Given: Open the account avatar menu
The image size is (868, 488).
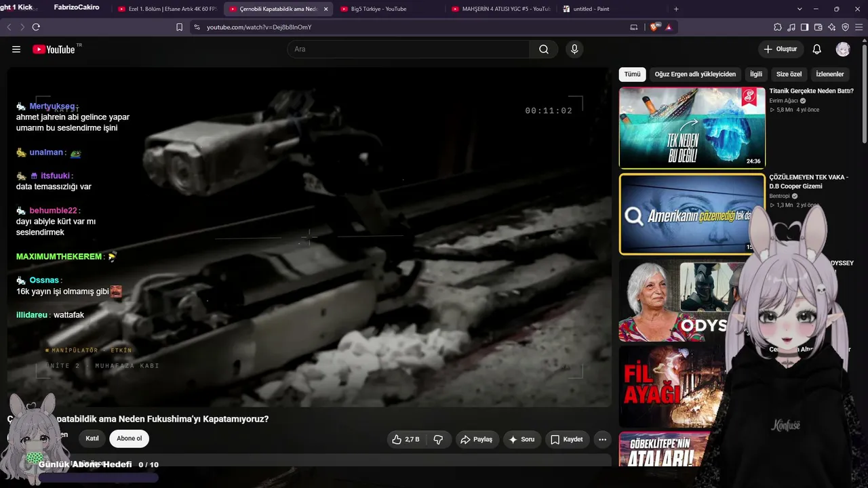Looking at the screenshot, I should [843, 49].
